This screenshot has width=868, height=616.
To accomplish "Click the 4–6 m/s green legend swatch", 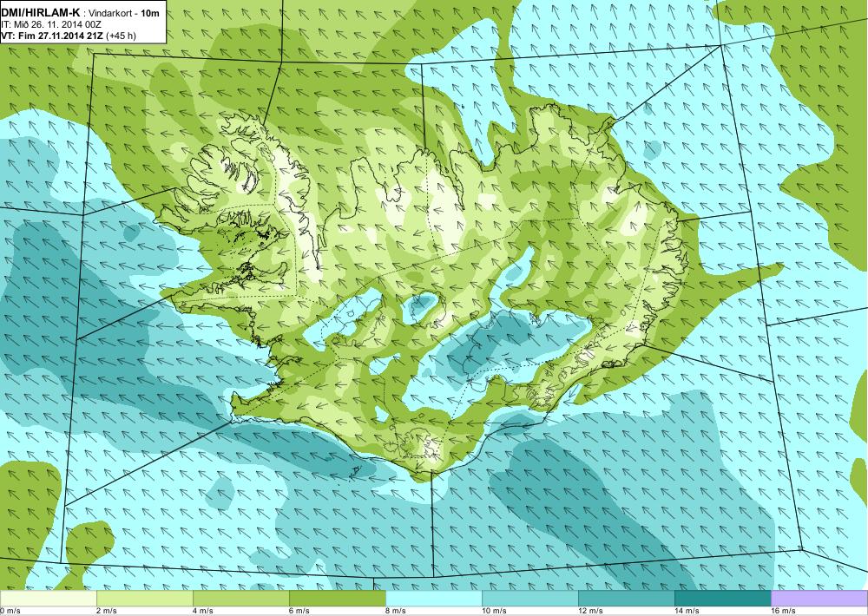I will [241, 599].
